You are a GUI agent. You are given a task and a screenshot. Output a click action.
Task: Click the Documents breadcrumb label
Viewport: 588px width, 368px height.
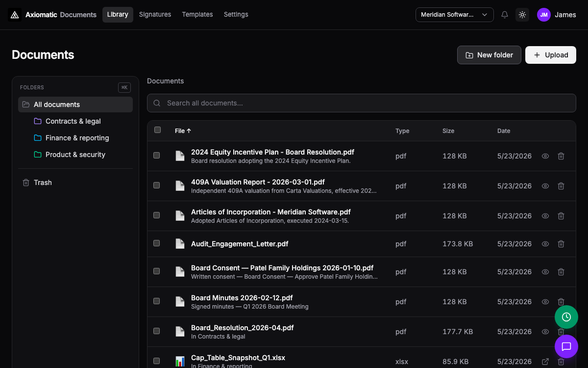[x=166, y=81]
